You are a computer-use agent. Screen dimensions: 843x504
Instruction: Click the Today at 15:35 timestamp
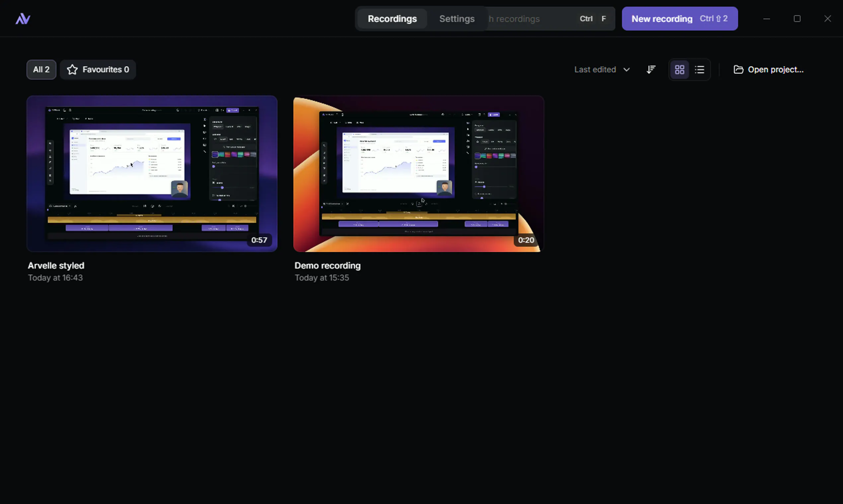[x=322, y=278]
